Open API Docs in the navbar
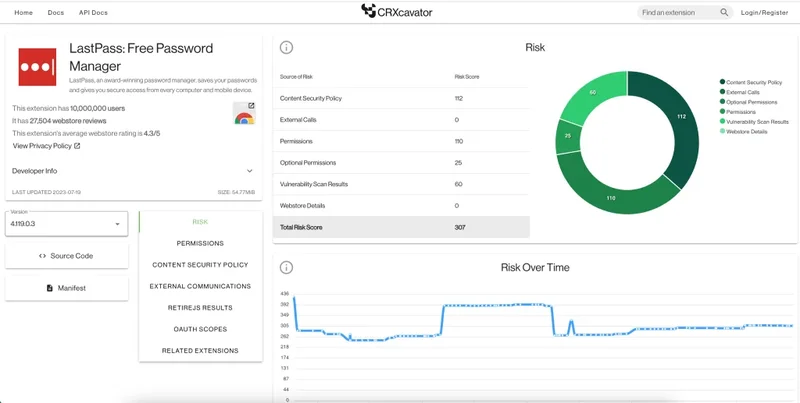The width and height of the screenshot is (800, 403). tap(93, 13)
